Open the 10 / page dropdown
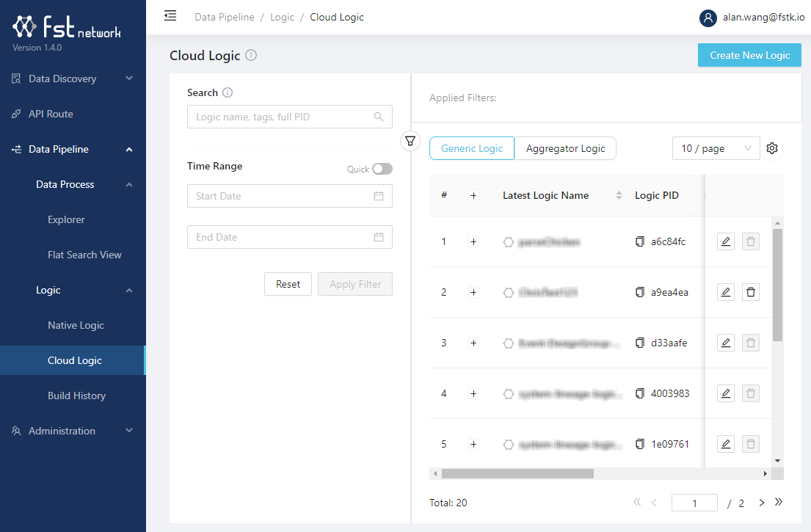 coord(716,148)
